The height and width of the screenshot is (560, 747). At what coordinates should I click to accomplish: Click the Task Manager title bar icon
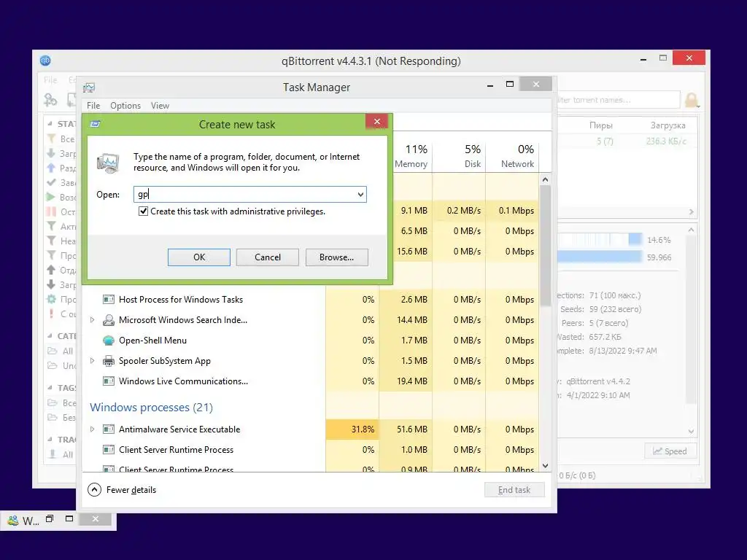(89, 87)
